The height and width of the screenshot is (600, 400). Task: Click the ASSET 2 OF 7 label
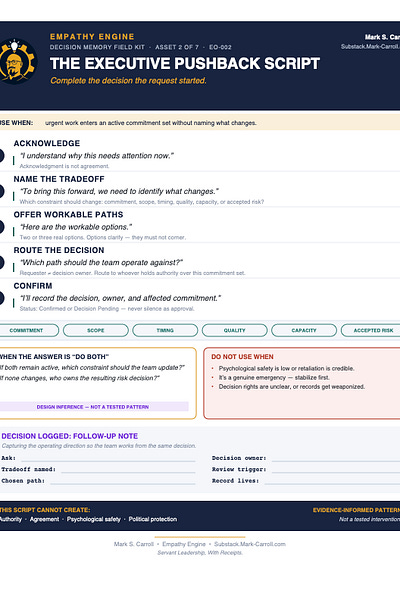(x=177, y=47)
